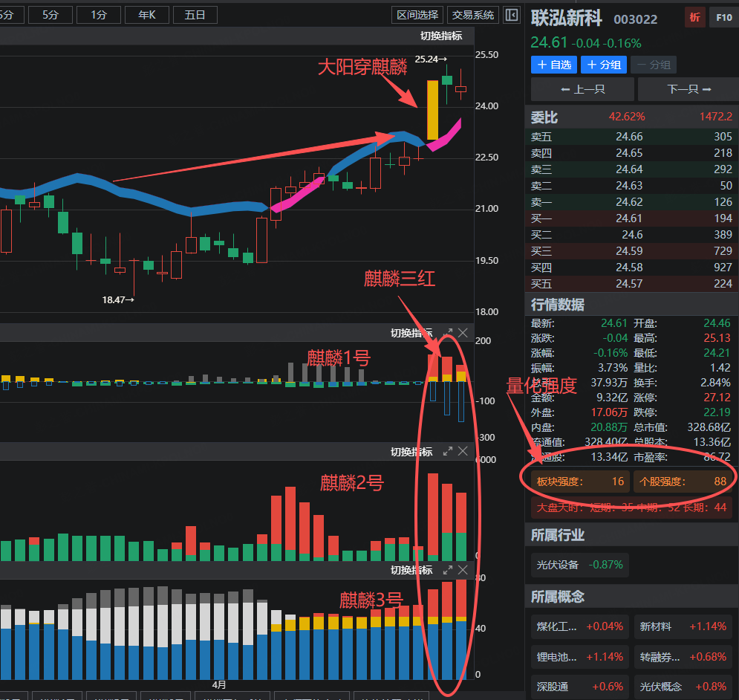Viewport: 739px width, 700px height.
Task: Close the 麒麟1号 indicator panel
Action: coord(463,333)
